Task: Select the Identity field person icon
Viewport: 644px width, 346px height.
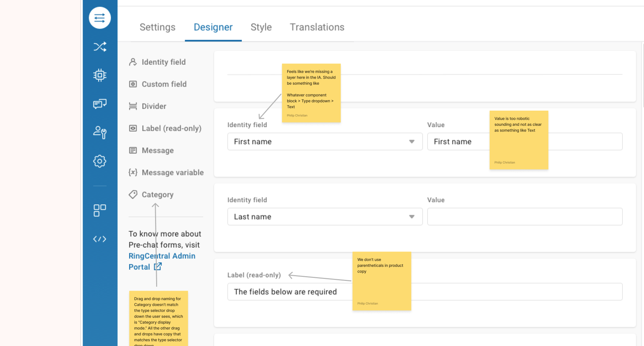Action: pyautogui.click(x=133, y=62)
